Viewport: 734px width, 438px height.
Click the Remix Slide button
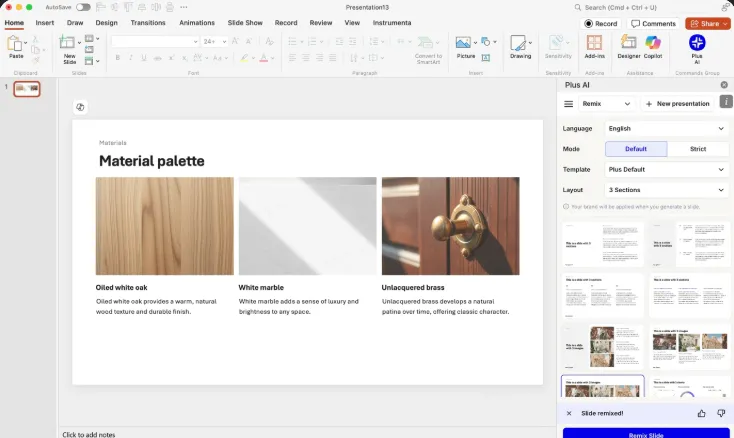click(x=646, y=433)
